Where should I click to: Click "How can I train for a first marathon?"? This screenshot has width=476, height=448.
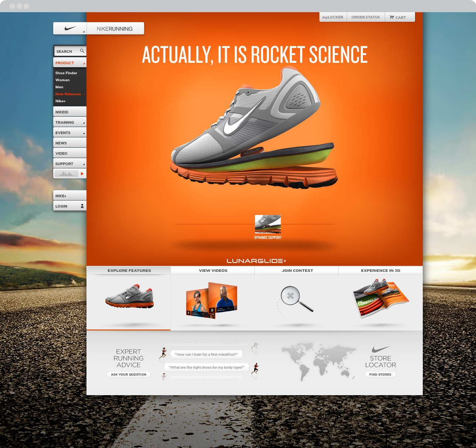click(206, 354)
